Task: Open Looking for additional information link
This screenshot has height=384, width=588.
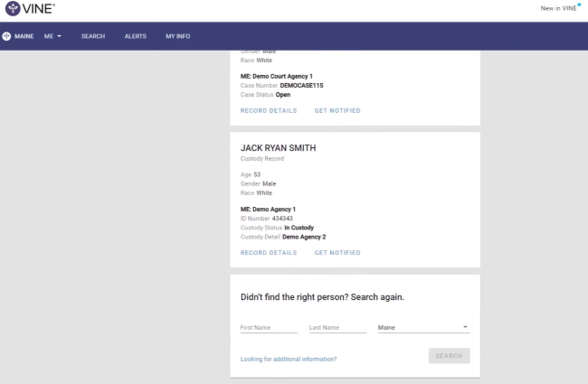Action: pyautogui.click(x=289, y=359)
